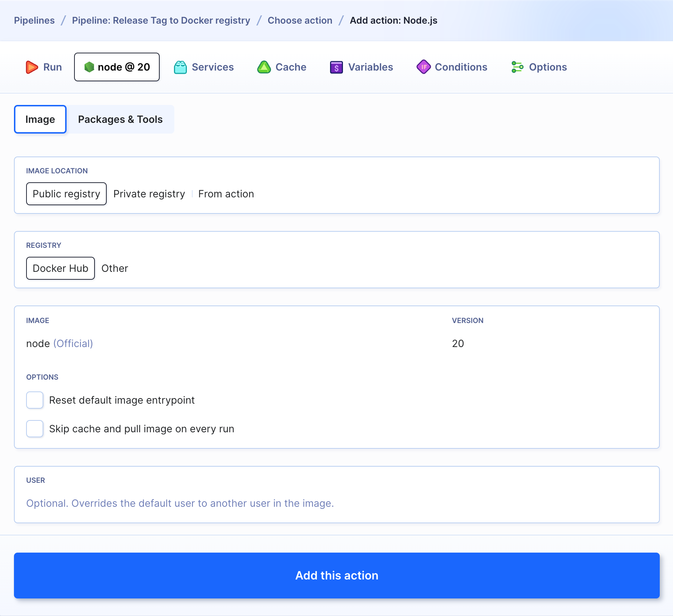
Task: Select Other registry option
Action: click(115, 268)
